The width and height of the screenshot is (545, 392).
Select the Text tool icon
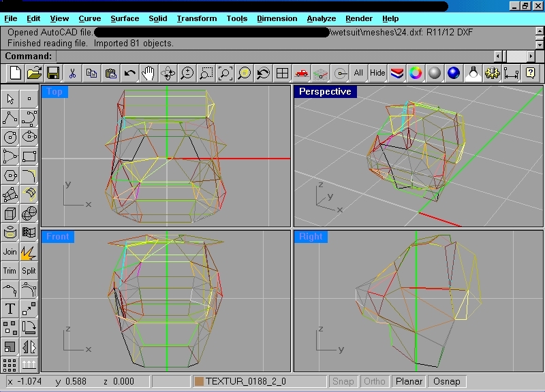point(10,309)
